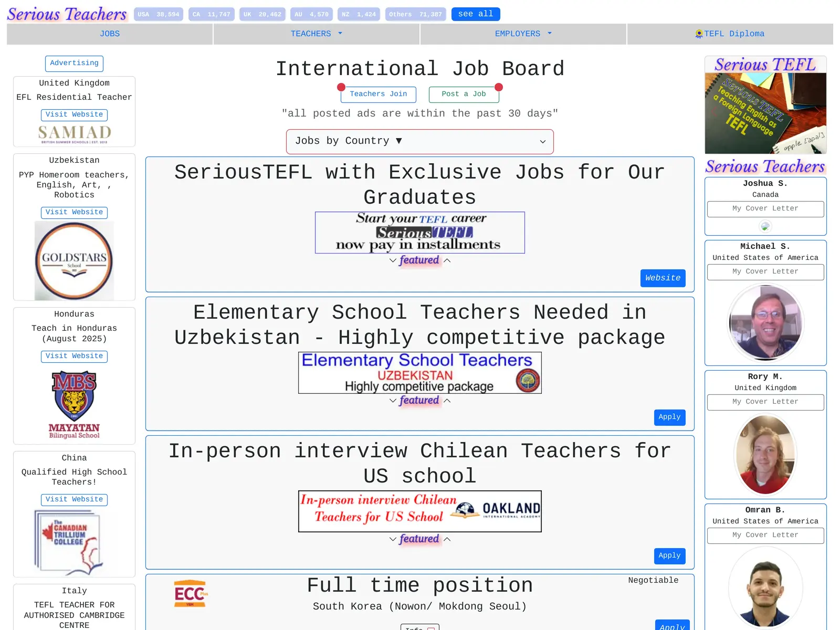Open Michael S. My Cover Letter
Screen dimensions: 840x630
click(x=765, y=272)
